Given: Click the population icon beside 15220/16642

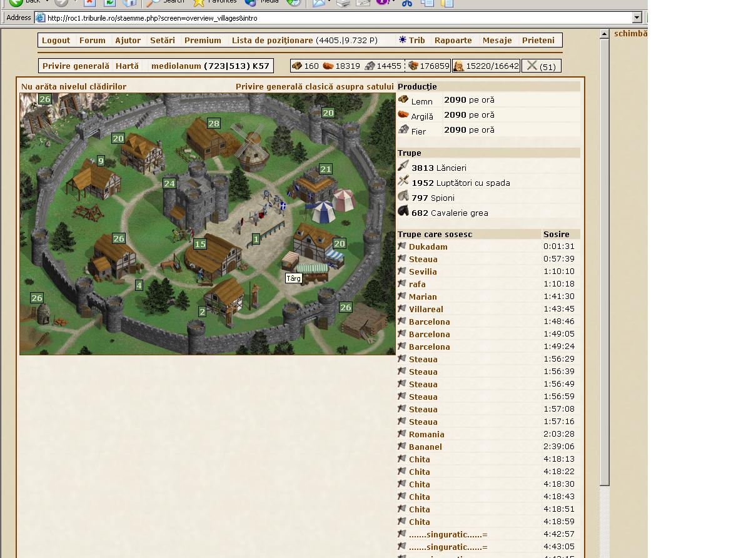Looking at the screenshot, I should pos(458,66).
